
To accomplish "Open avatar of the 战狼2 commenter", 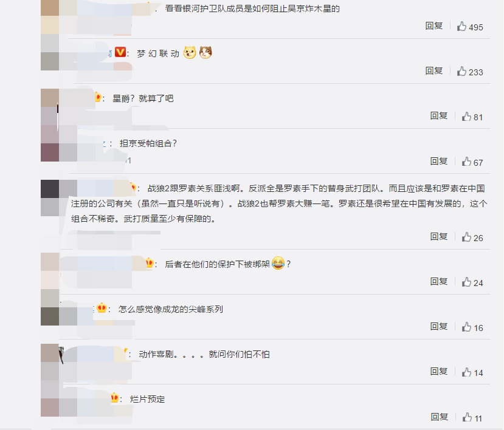I will pyautogui.click(x=50, y=197).
